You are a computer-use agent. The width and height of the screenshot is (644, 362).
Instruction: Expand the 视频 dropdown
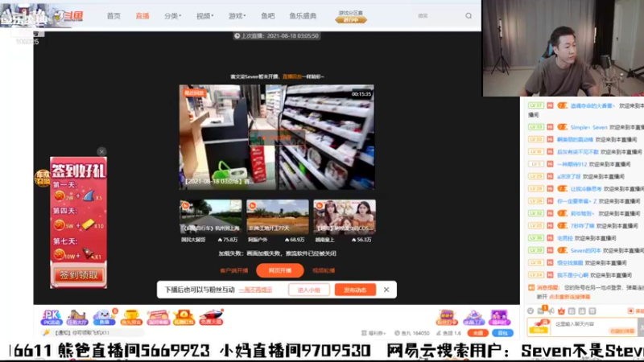click(204, 16)
